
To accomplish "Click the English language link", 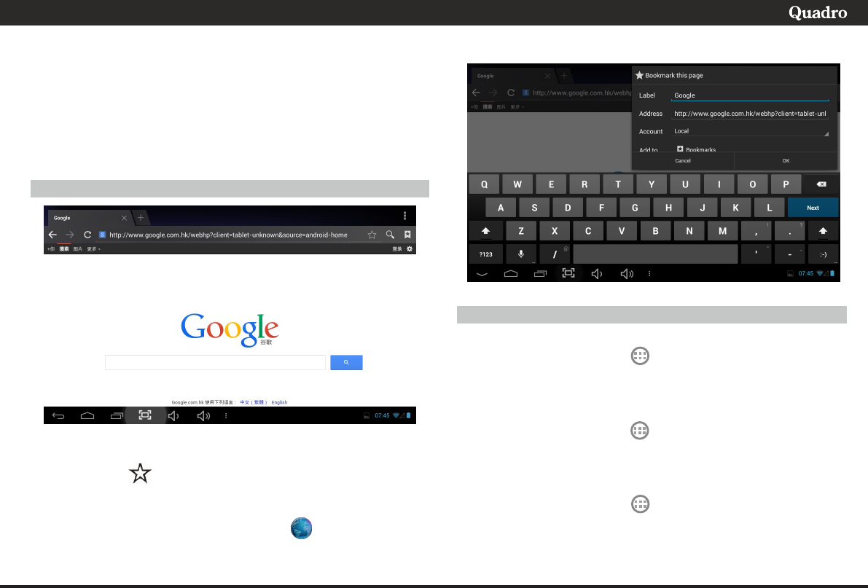I will pos(280,402).
